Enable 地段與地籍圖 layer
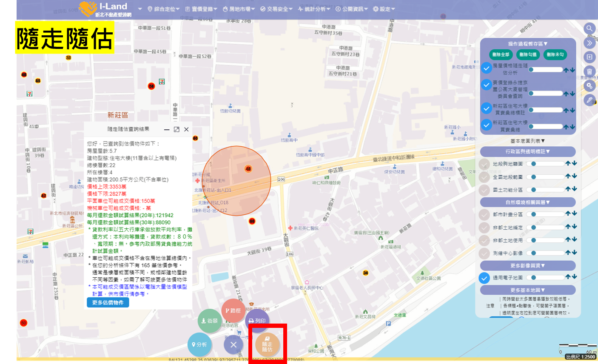This screenshot has width=598, height=364. [484, 164]
